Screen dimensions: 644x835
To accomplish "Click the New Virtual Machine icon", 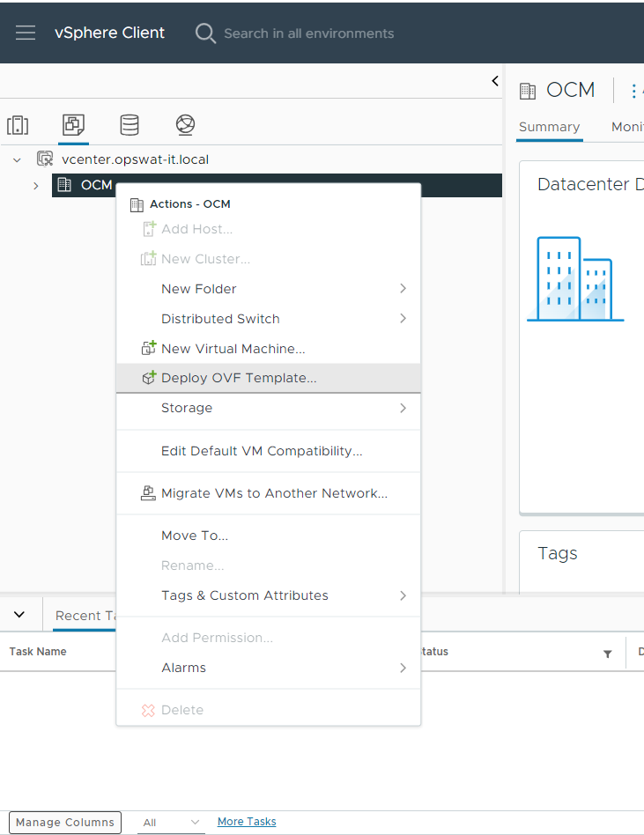I will [149, 348].
